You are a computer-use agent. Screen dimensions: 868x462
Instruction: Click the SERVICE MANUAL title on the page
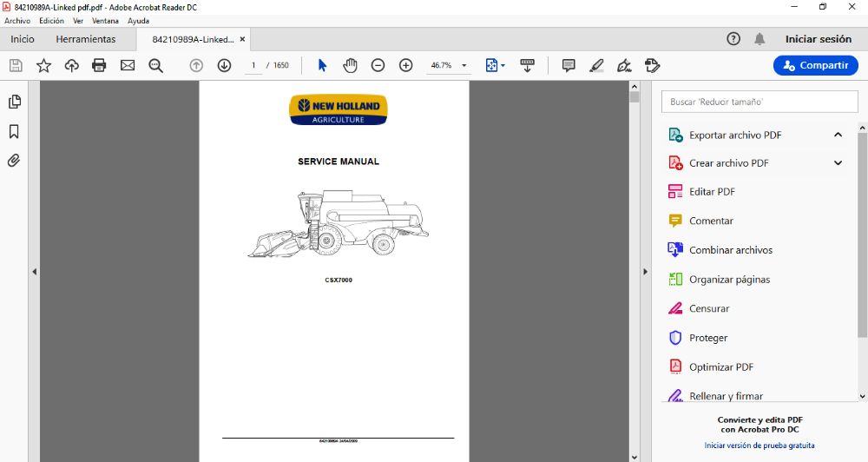[339, 162]
